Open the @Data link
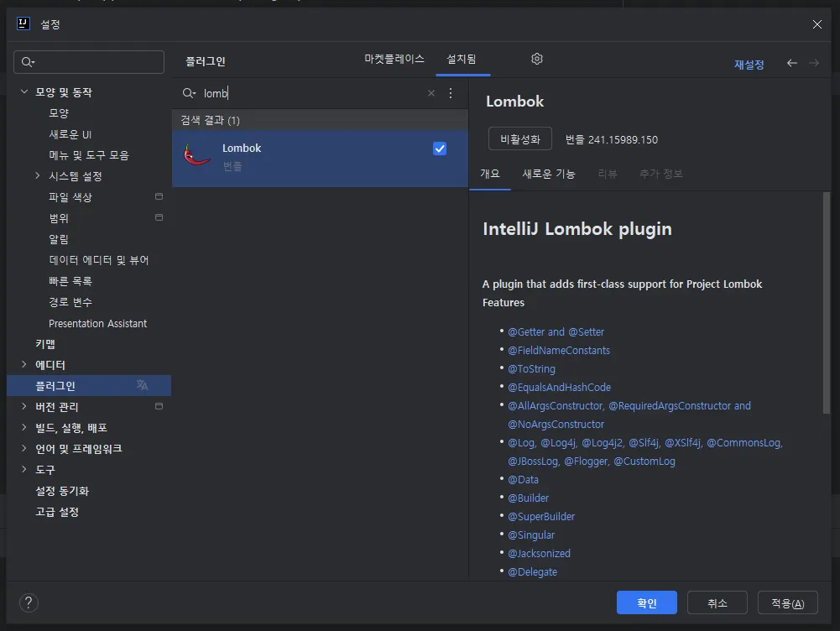Viewport: 840px width, 631px height. (x=523, y=479)
